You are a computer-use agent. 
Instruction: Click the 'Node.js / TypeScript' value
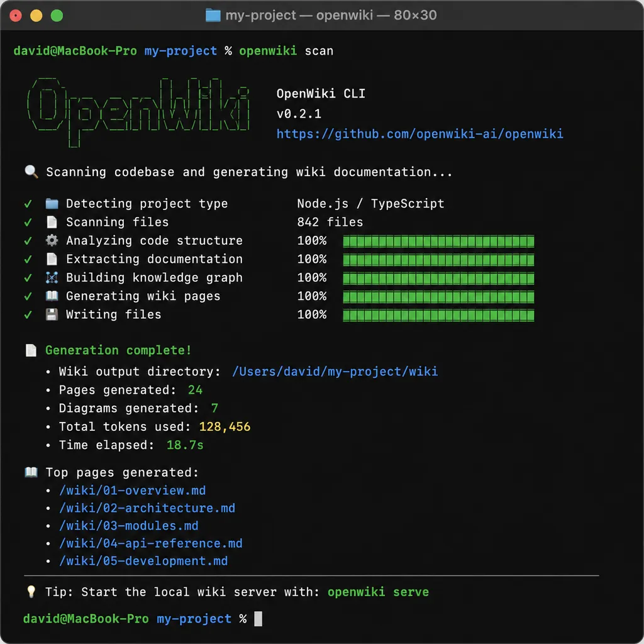coord(370,204)
